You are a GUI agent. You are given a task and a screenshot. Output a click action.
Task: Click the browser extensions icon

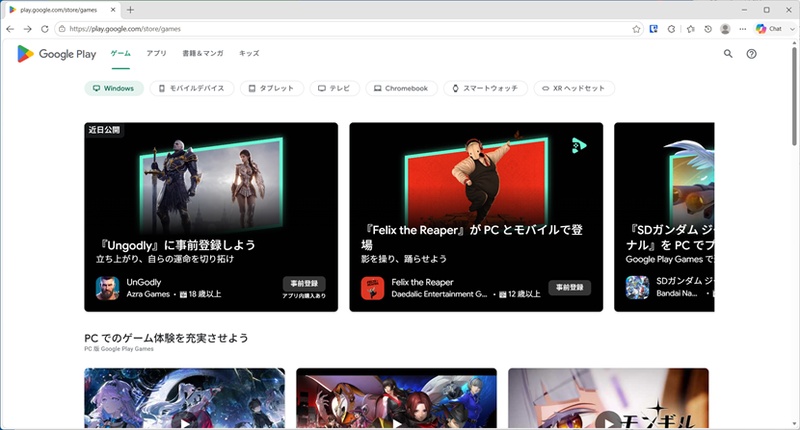(671, 29)
